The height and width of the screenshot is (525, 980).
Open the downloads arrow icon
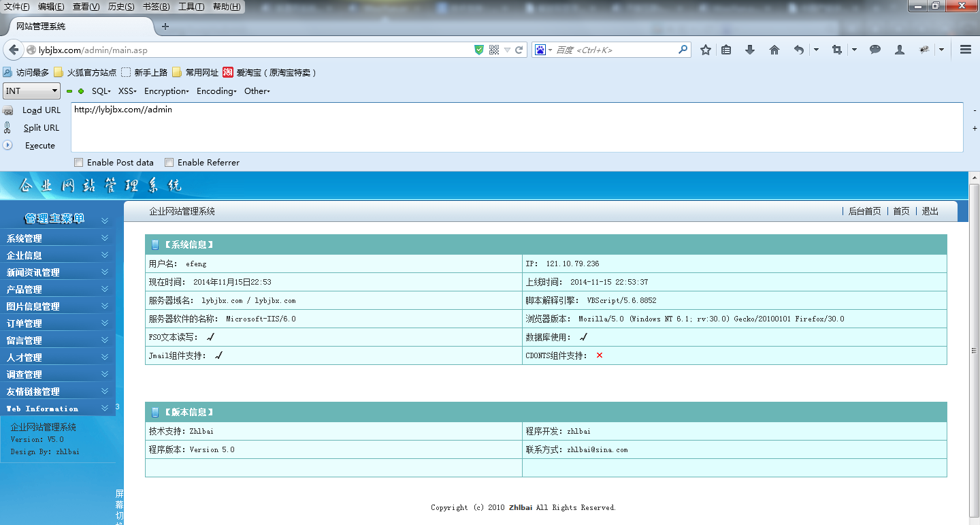coord(750,50)
